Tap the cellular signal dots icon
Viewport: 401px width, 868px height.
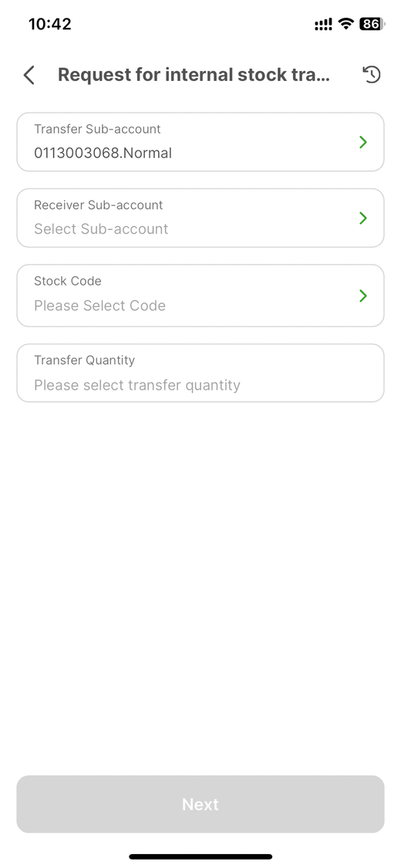pyautogui.click(x=324, y=25)
